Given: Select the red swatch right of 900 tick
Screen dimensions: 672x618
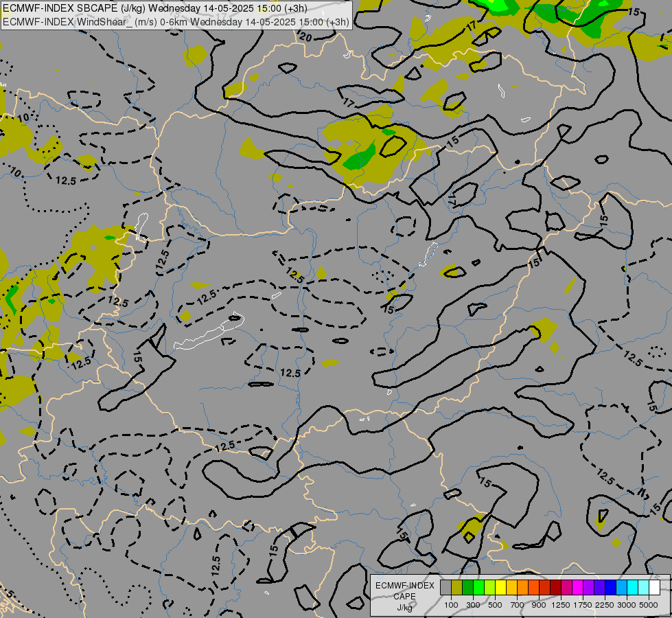Looking at the screenshot, I should click(x=545, y=588).
